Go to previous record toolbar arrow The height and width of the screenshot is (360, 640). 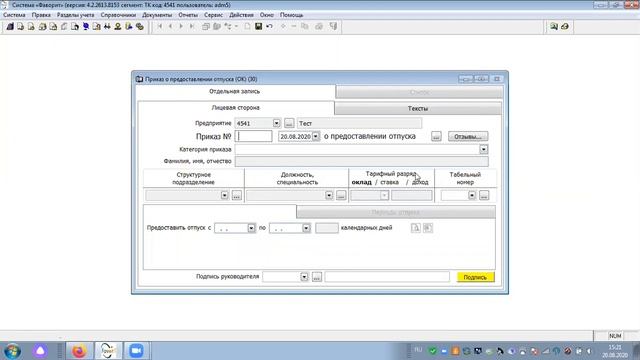click(170, 27)
